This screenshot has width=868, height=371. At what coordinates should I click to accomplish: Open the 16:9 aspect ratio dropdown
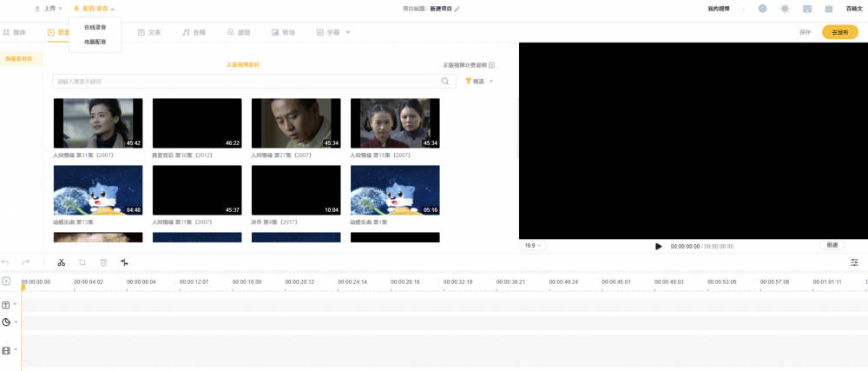point(533,245)
